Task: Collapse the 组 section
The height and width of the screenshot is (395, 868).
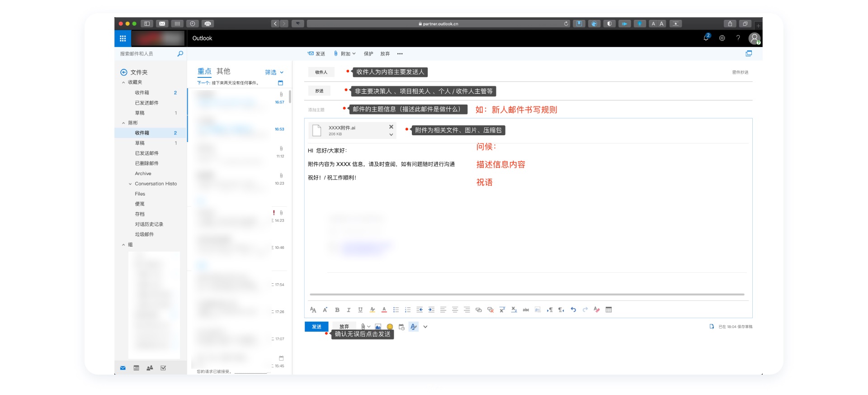Action: tap(123, 245)
